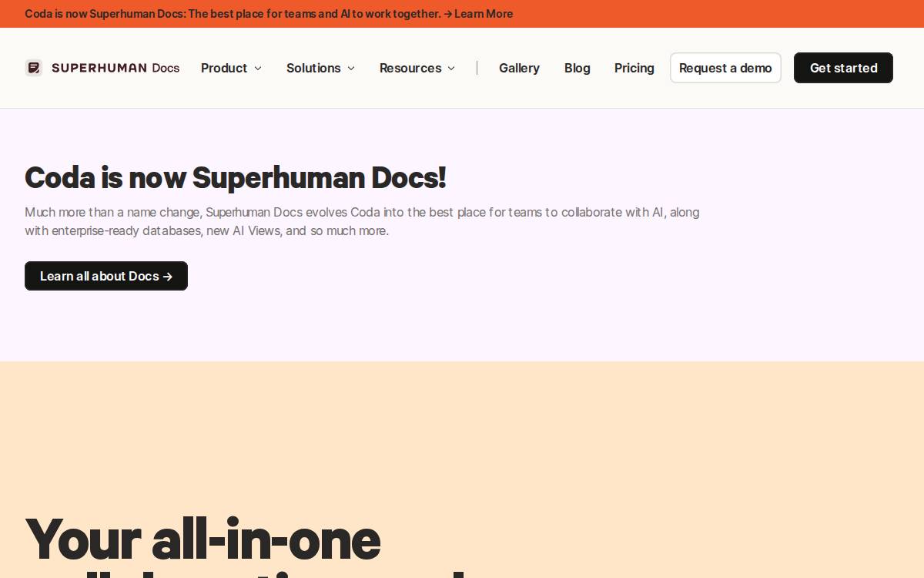Click paragraph starting 'Much more than a name change'
924x578 pixels.
click(362, 221)
